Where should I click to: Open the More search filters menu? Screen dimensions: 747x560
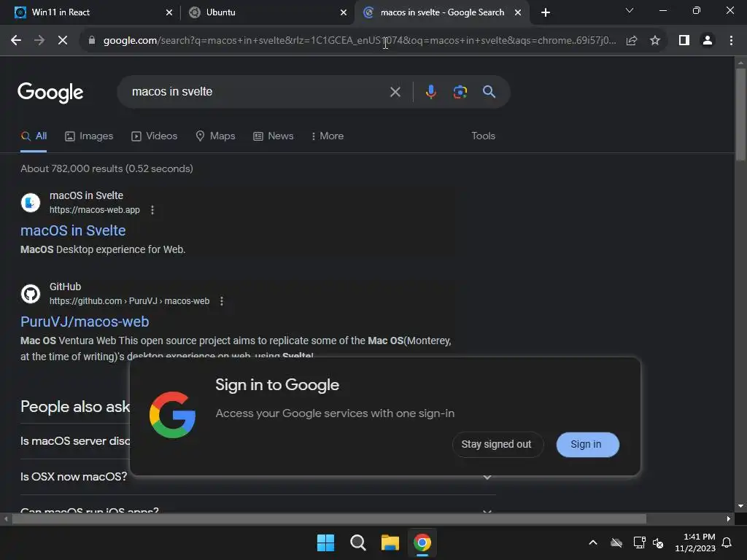coord(328,136)
